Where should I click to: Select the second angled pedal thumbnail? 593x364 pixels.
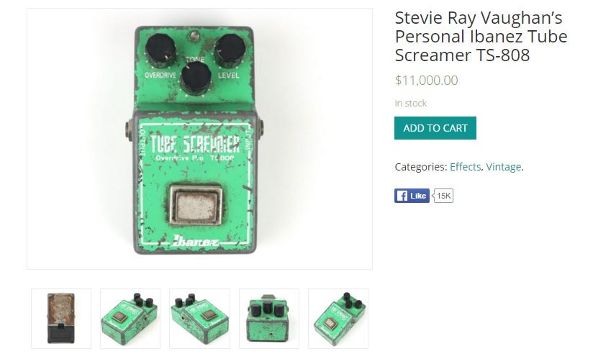coord(130,318)
